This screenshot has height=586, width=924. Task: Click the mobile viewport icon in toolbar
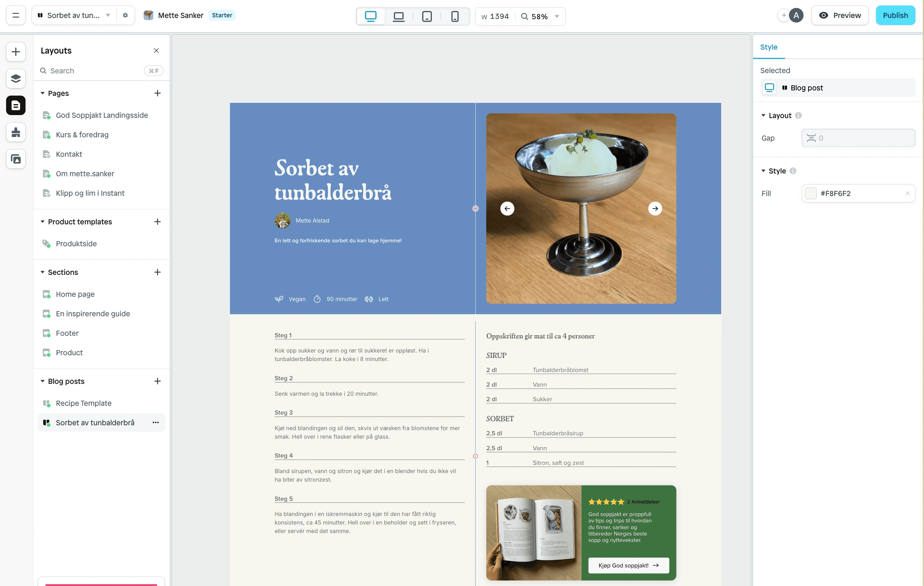pos(455,15)
